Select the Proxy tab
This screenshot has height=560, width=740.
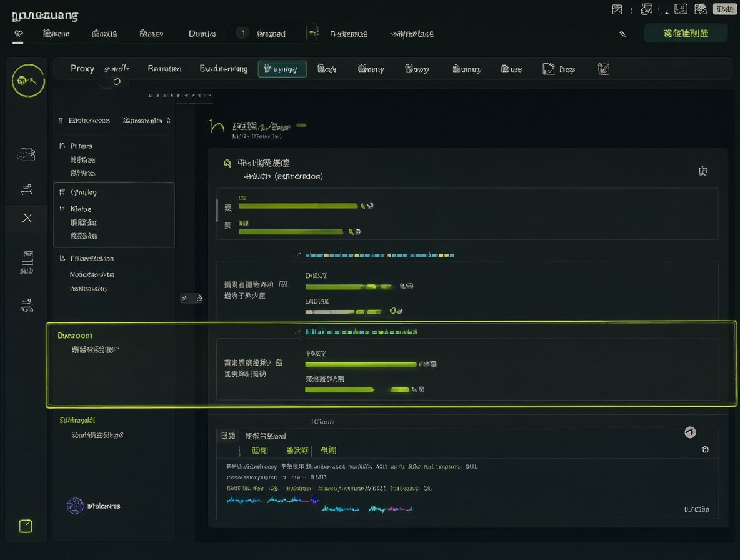[82, 68]
